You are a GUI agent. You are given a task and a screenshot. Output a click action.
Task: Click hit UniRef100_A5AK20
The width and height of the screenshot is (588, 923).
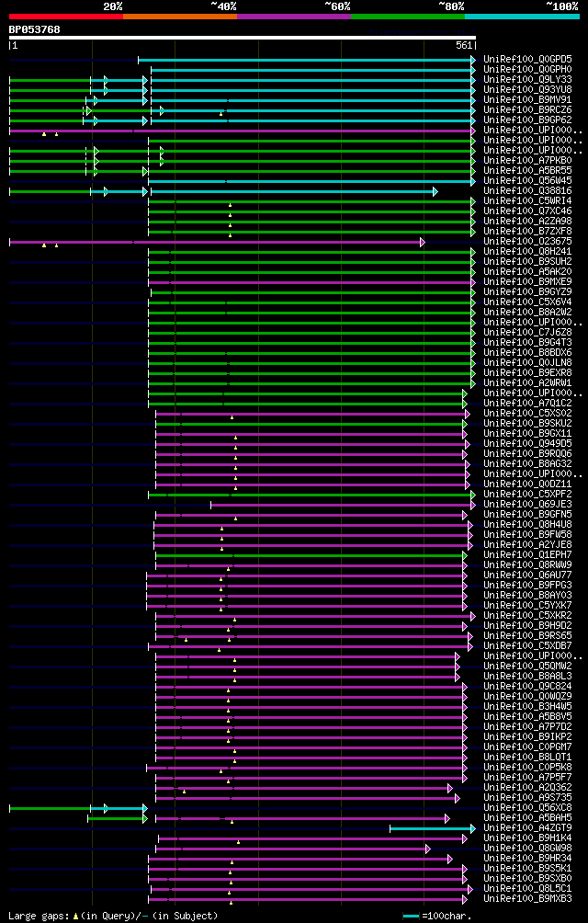coord(527,271)
